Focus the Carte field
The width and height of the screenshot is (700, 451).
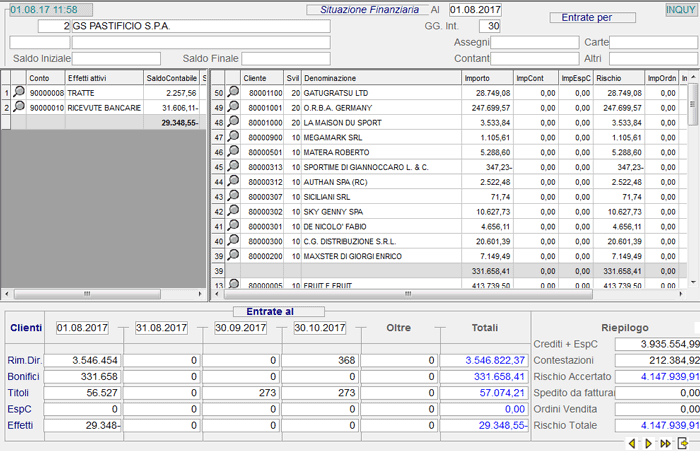point(654,42)
